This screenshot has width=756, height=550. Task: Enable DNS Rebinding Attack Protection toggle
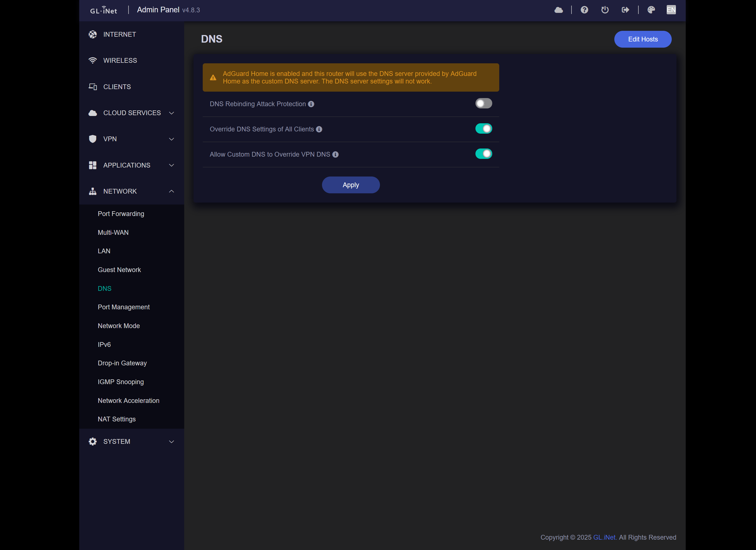483,103
